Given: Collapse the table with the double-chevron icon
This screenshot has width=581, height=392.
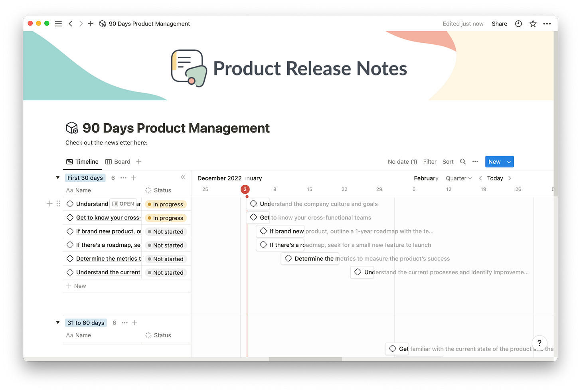Looking at the screenshot, I should click(x=183, y=177).
